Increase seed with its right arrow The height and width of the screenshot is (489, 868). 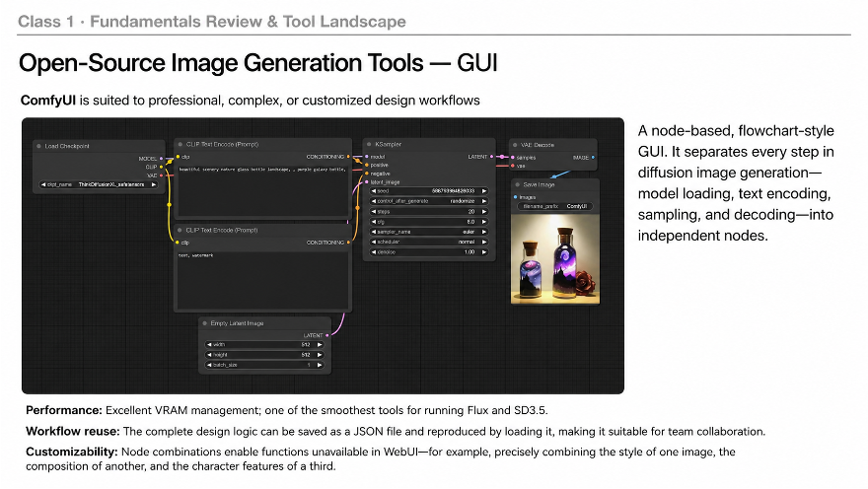pyautogui.click(x=484, y=191)
